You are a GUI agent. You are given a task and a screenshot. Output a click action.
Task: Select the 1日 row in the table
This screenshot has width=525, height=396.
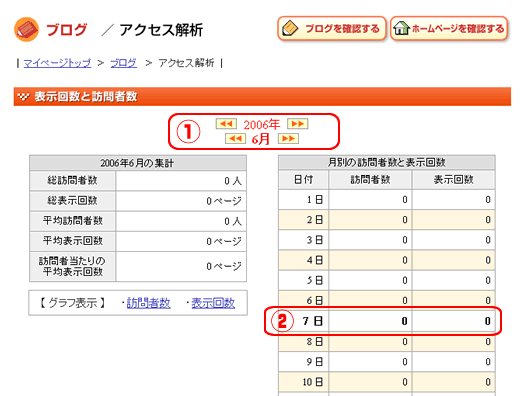(x=387, y=200)
